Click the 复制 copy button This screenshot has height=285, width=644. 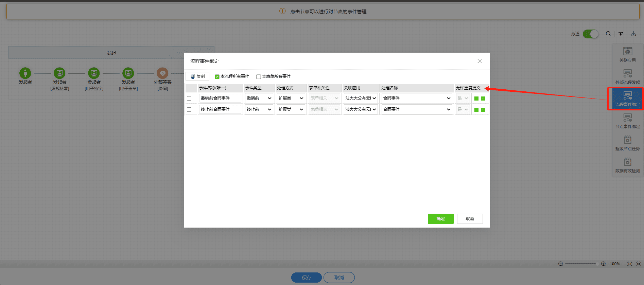click(x=197, y=76)
